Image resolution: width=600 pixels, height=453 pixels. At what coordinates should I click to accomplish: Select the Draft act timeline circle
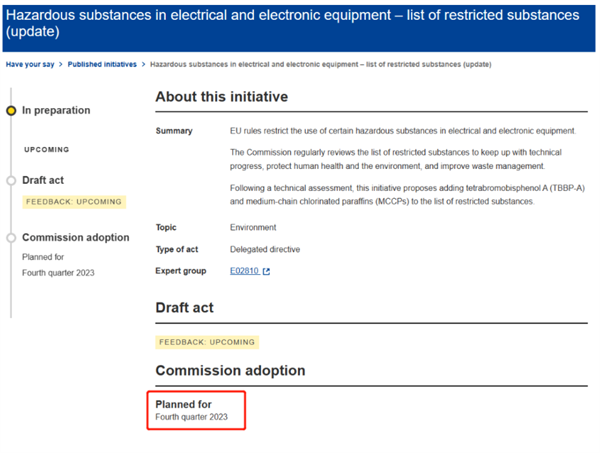tap(11, 181)
